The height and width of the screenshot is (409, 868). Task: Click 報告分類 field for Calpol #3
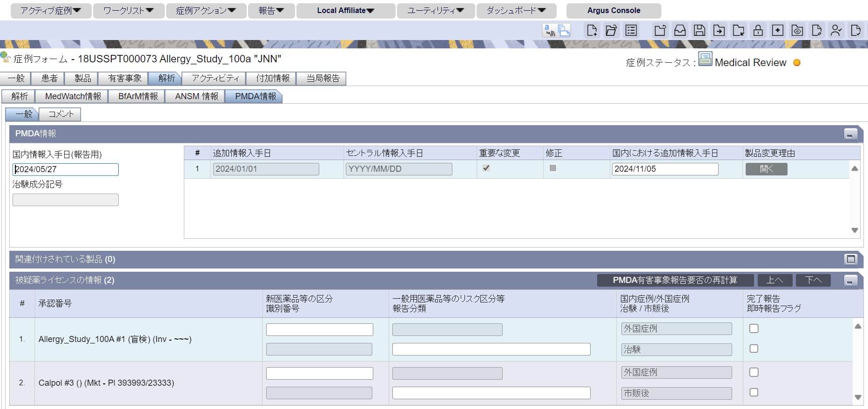(491, 393)
